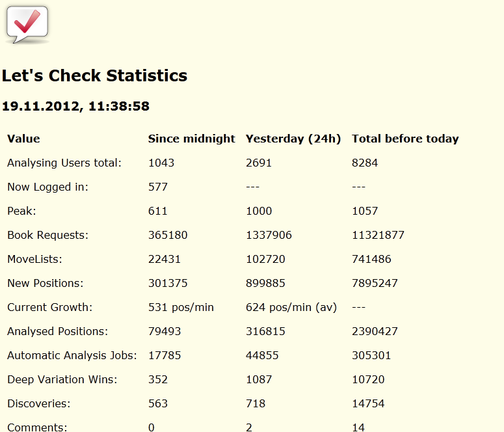The height and width of the screenshot is (432, 504).
Task: Select Automatic Analysis Jobs value 17785
Action: pyautogui.click(x=165, y=355)
